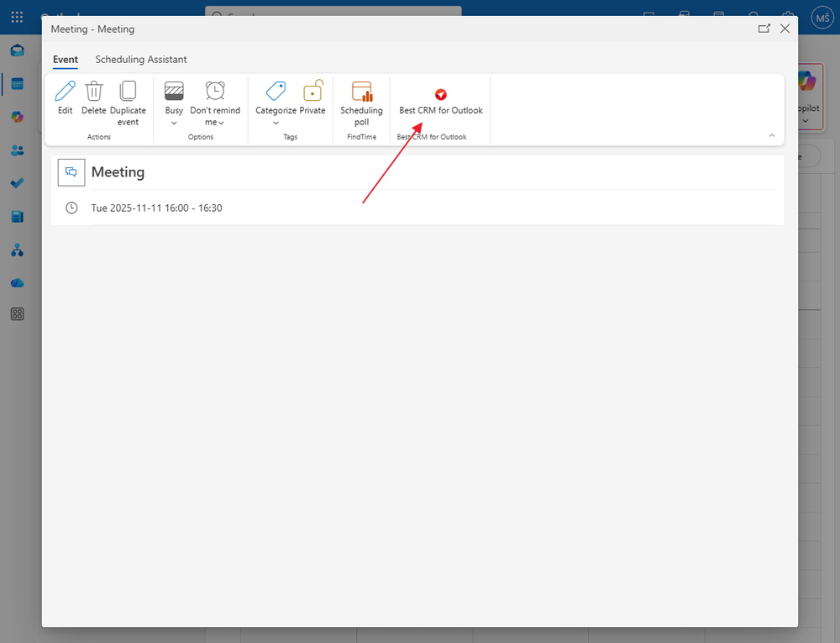Image resolution: width=840 pixels, height=643 pixels.
Task: Toggle the Private lock option
Action: [x=312, y=92]
